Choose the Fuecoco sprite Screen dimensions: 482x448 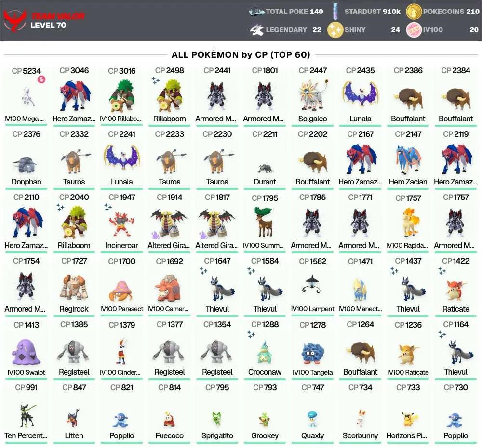(169, 419)
